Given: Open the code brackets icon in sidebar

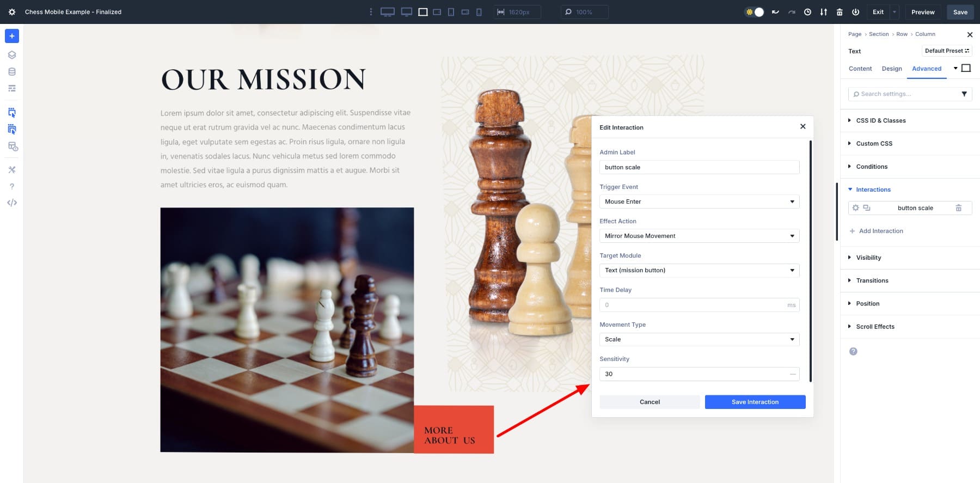Looking at the screenshot, I should 12,203.
